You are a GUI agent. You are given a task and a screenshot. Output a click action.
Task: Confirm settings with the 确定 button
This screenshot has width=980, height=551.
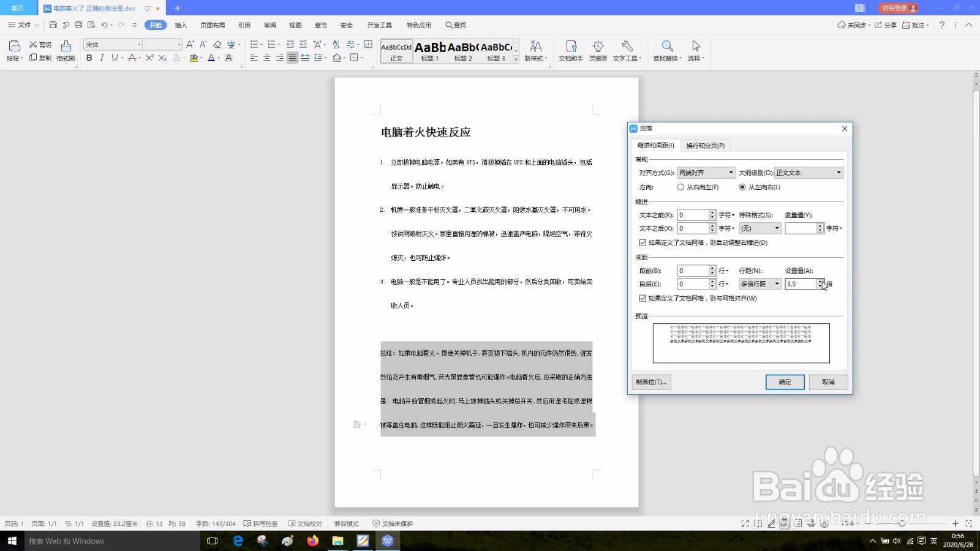click(785, 382)
